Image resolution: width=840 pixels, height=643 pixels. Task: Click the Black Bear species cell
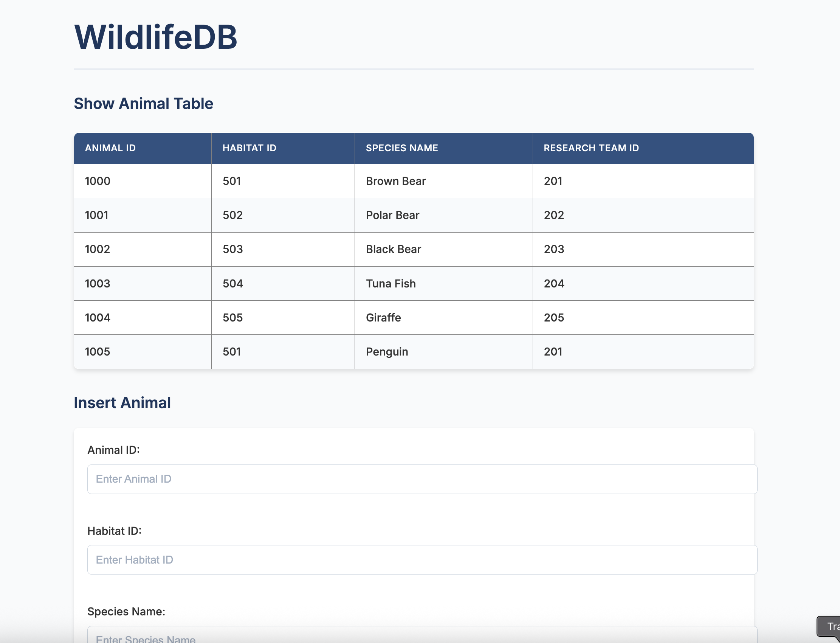point(444,249)
